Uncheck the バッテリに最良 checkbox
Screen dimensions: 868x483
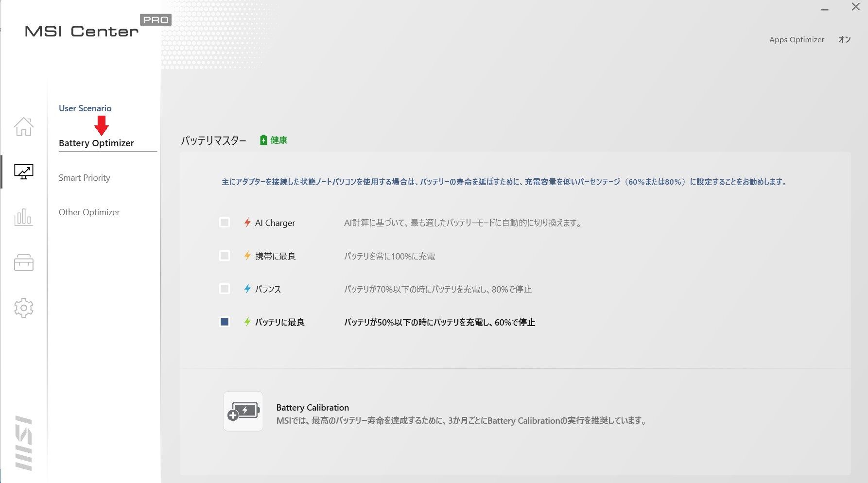225,322
